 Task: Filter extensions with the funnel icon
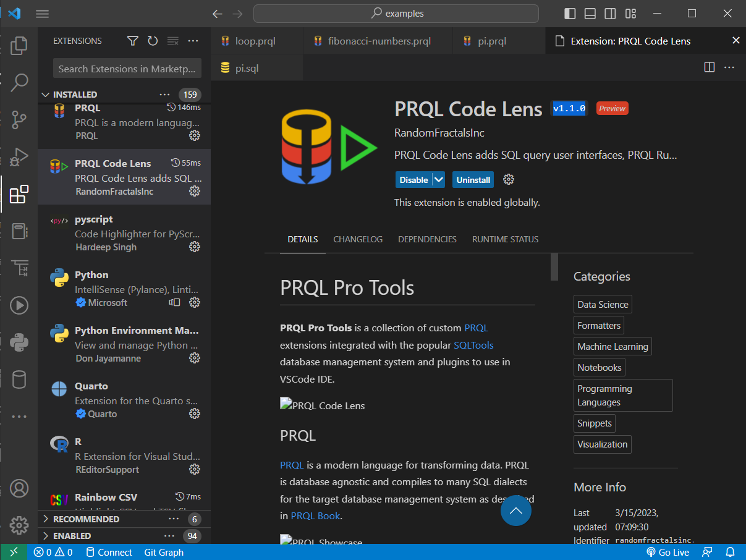tap(133, 41)
